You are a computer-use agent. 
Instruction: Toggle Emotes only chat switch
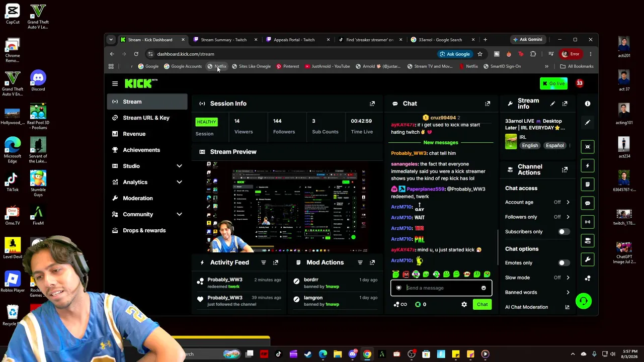pyautogui.click(x=564, y=263)
